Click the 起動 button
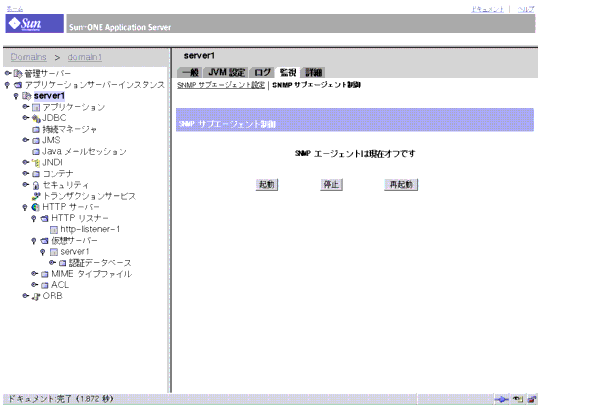 [x=267, y=185]
